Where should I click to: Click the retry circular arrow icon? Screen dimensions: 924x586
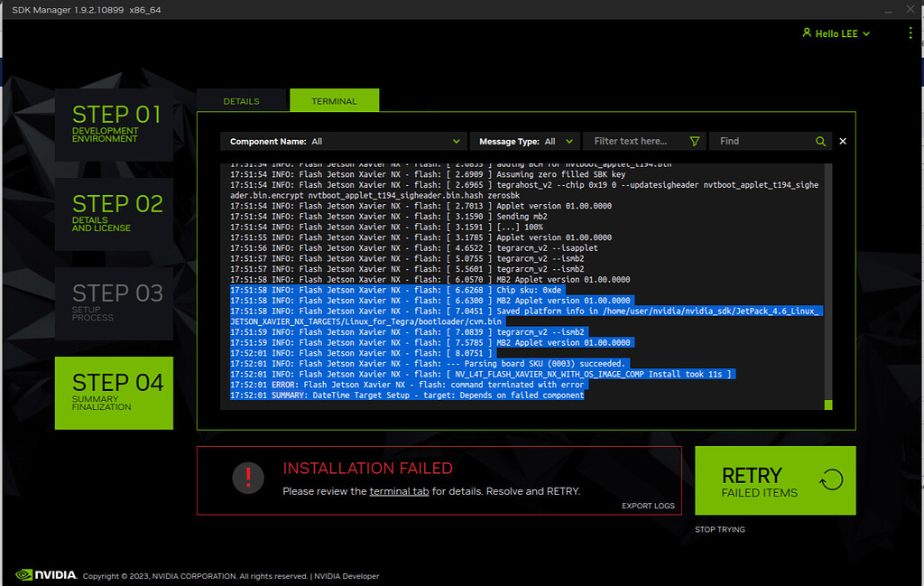(x=830, y=481)
